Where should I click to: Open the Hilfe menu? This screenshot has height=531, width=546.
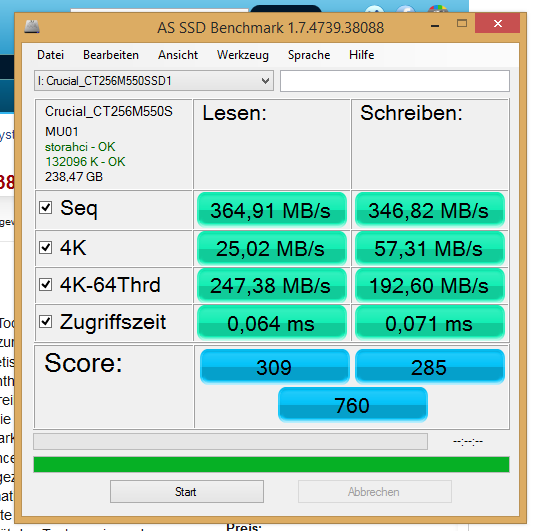(362, 55)
